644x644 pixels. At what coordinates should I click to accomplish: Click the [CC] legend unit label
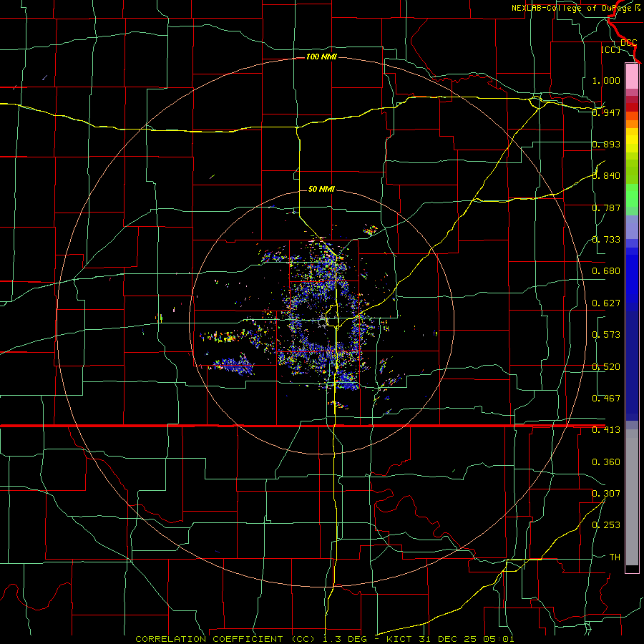611,49
